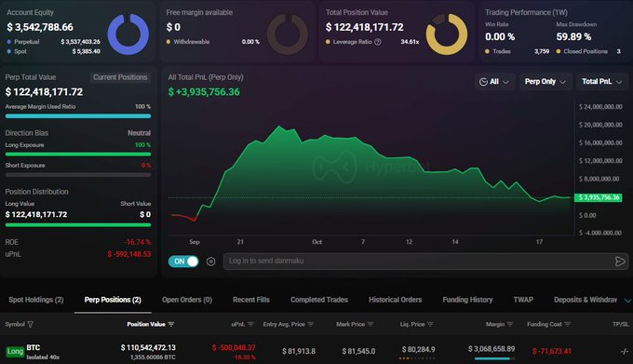
Task: Click the Average Margin Used Ratio bar
Action: pos(78,115)
